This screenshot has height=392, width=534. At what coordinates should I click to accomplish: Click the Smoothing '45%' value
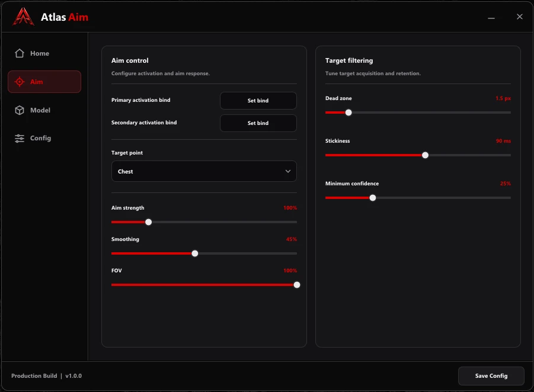291,239
